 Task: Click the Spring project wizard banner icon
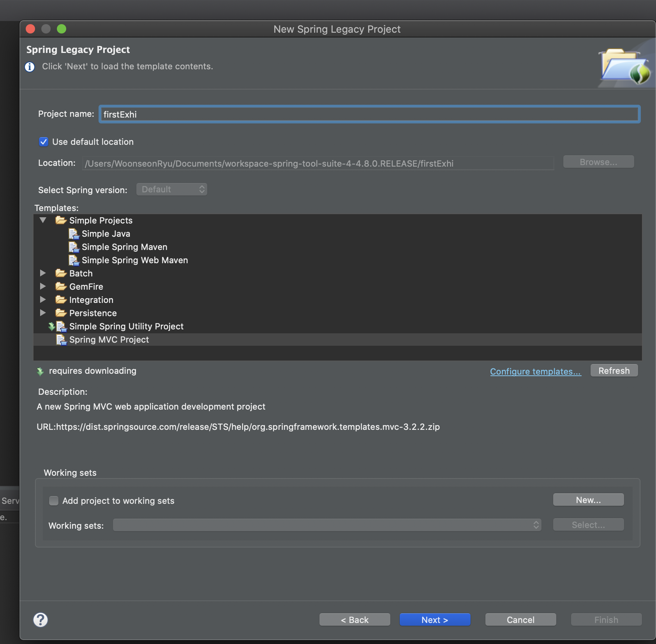coord(626,65)
